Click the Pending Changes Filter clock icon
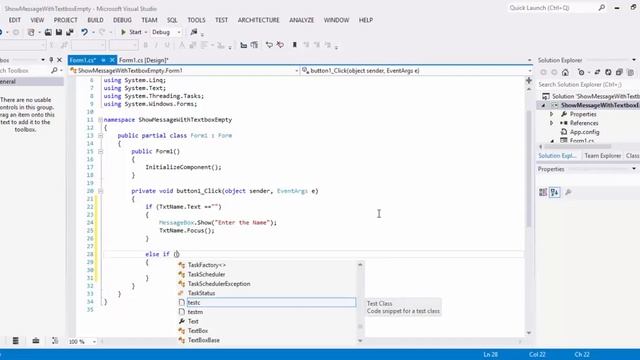This screenshot has height=360, width=640. [581, 72]
